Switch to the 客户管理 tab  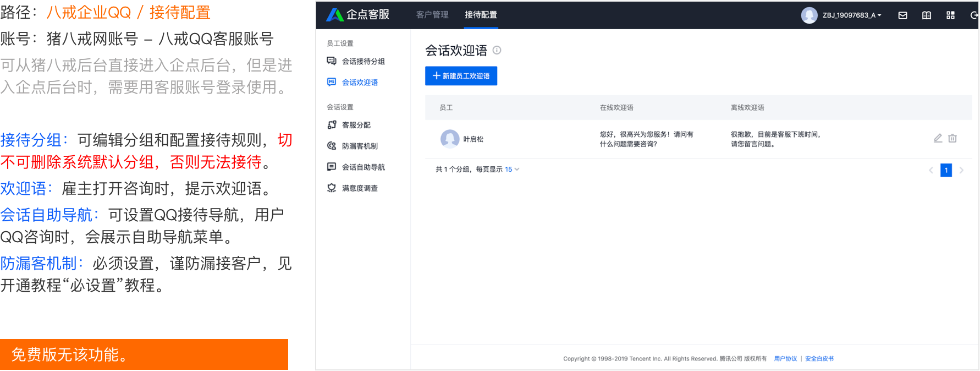tap(432, 15)
